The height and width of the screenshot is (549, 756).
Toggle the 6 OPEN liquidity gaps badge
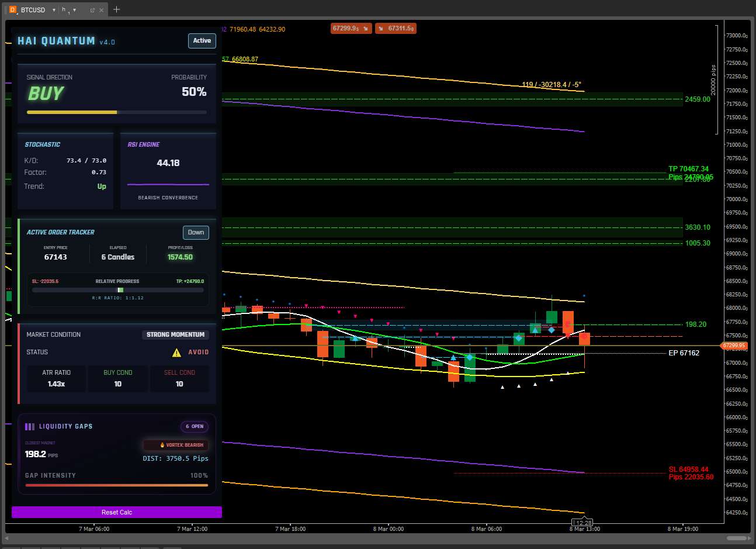pos(195,427)
